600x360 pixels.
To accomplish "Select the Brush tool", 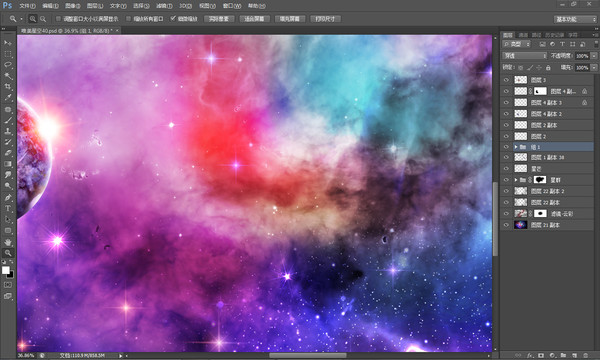I will [8, 120].
